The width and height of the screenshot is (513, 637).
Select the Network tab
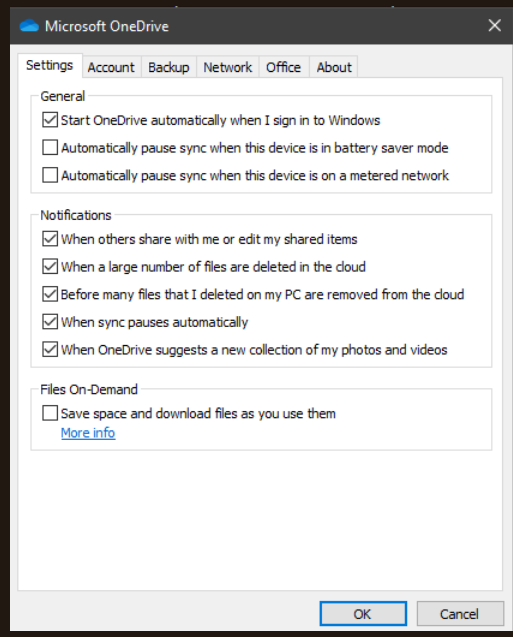point(227,67)
